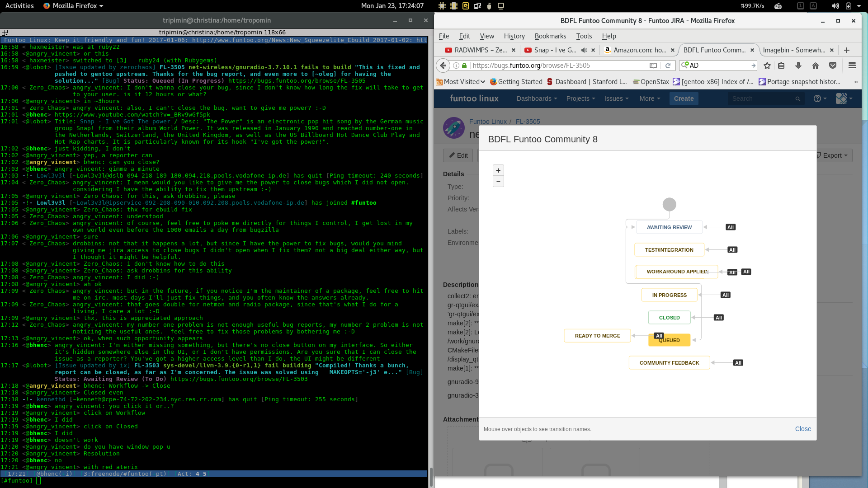Screen dimensions: 868x488
Task: Open the Help menu in Firefox
Action: click(609, 36)
